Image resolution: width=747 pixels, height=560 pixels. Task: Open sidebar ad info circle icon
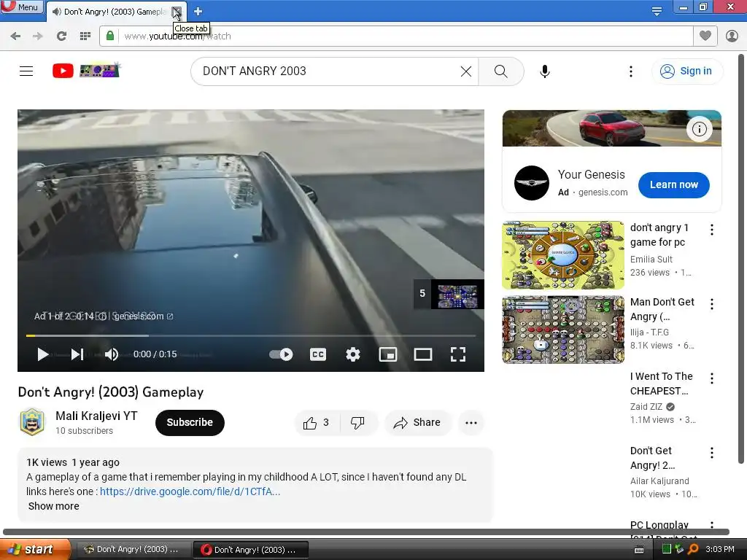[x=699, y=129]
